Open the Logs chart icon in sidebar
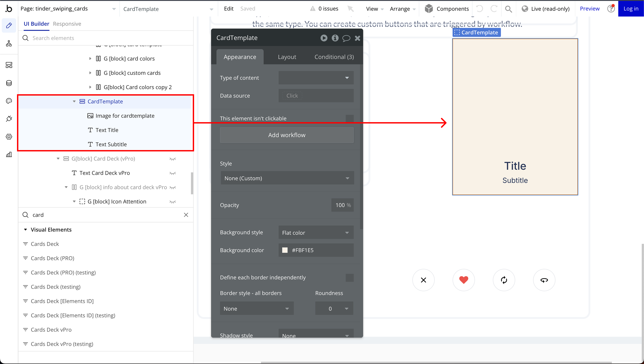 tap(9, 154)
